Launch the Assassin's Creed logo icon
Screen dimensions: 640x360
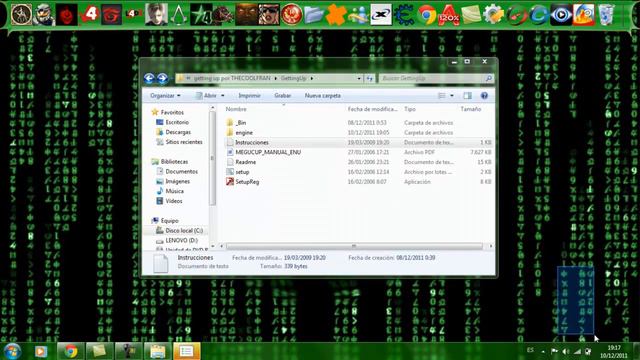[179, 15]
